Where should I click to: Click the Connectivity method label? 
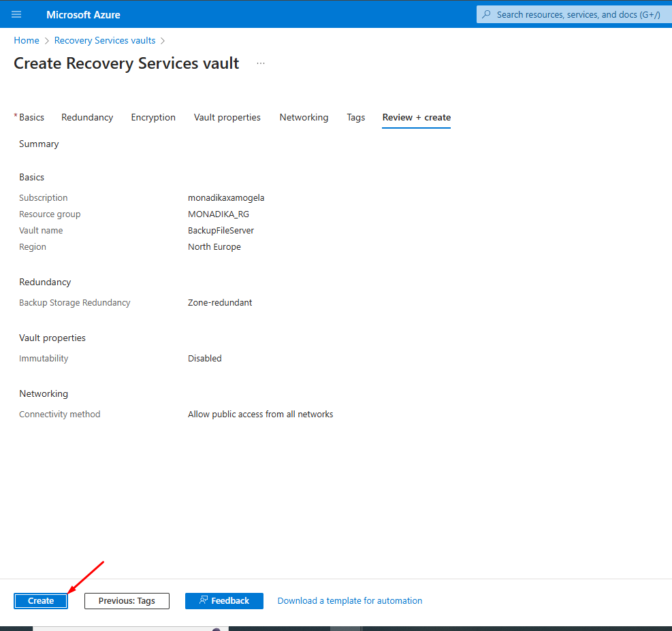(59, 415)
